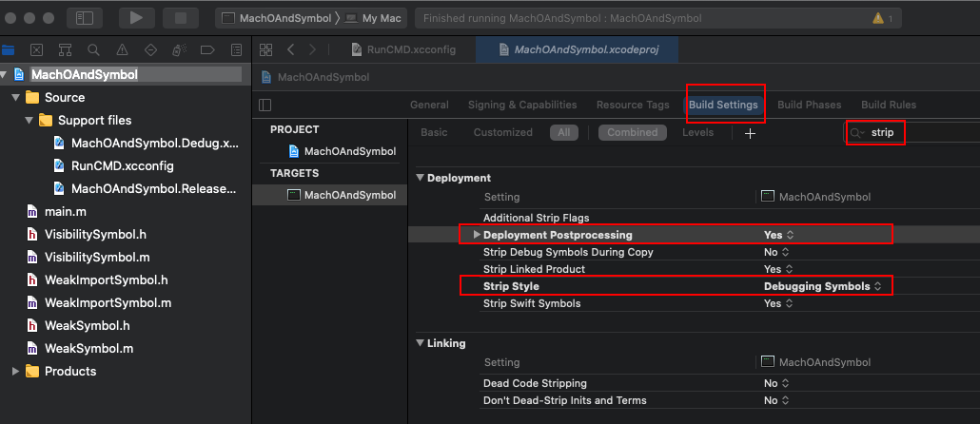This screenshot has width=980, height=424.
Task: Add a build setting with plus button
Action: [751, 133]
